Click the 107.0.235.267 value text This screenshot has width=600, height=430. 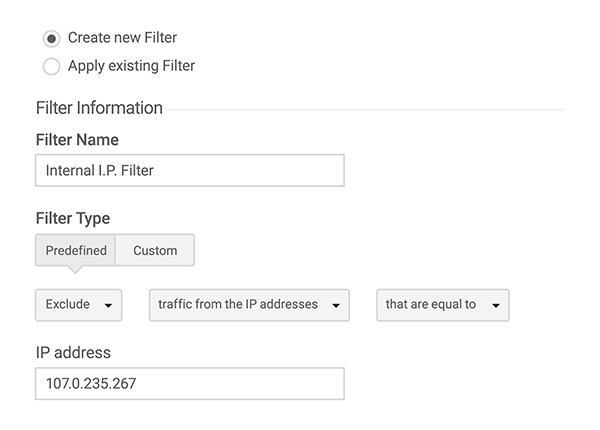point(91,383)
